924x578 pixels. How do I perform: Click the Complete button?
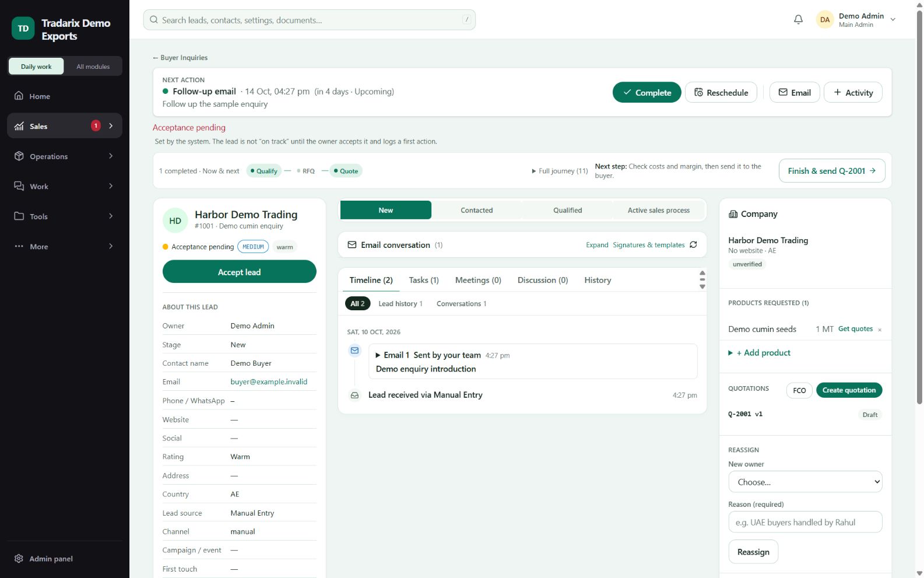pos(647,92)
